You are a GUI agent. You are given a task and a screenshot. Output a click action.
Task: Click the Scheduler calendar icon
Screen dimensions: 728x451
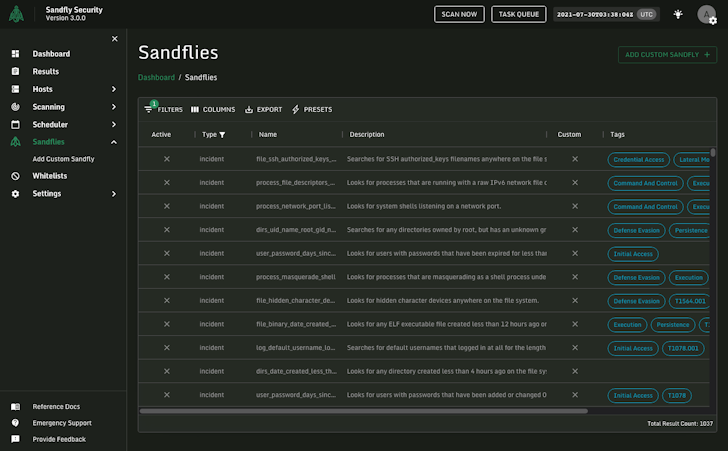pos(15,124)
